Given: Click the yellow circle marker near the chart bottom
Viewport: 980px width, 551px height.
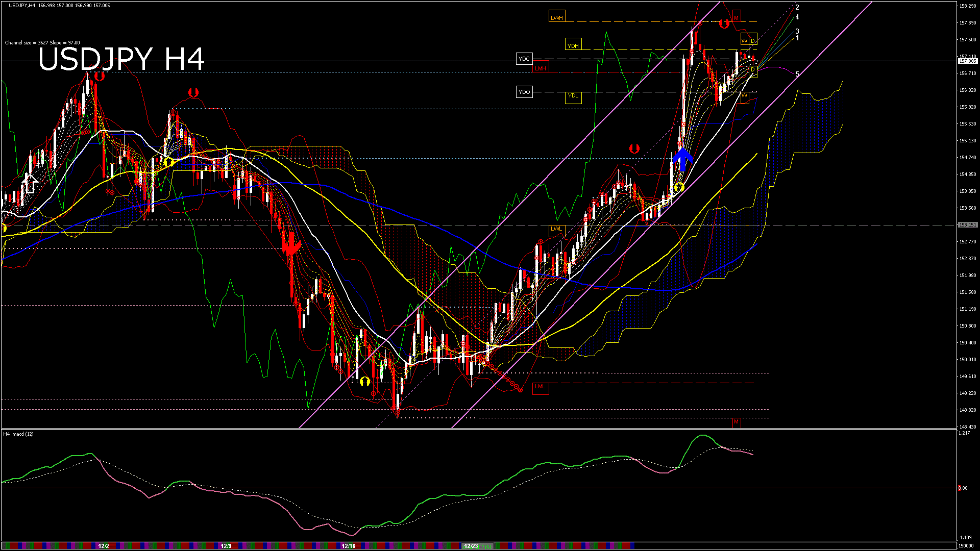Looking at the screenshot, I should point(364,381).
